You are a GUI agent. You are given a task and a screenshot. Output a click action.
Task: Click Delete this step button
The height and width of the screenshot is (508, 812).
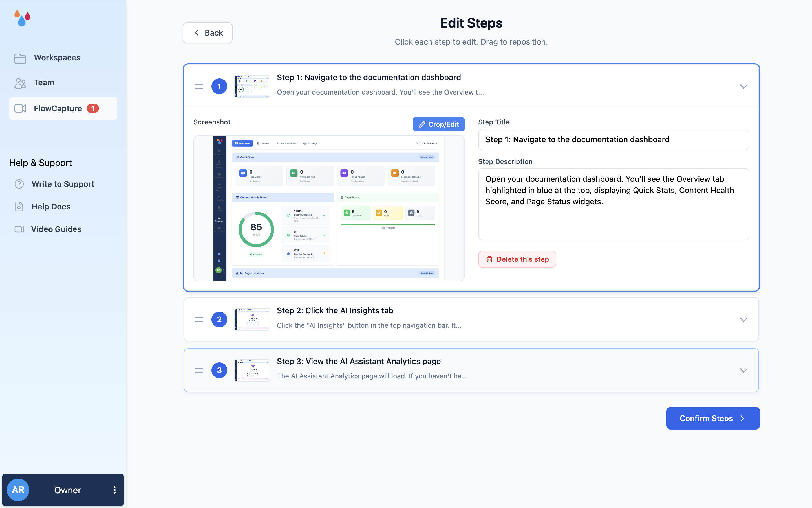(x=517, y=259)
